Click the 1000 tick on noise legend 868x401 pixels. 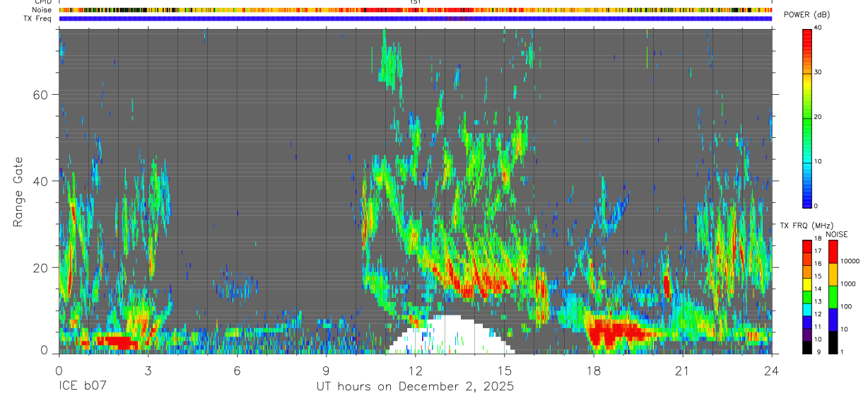coord(848,284)
